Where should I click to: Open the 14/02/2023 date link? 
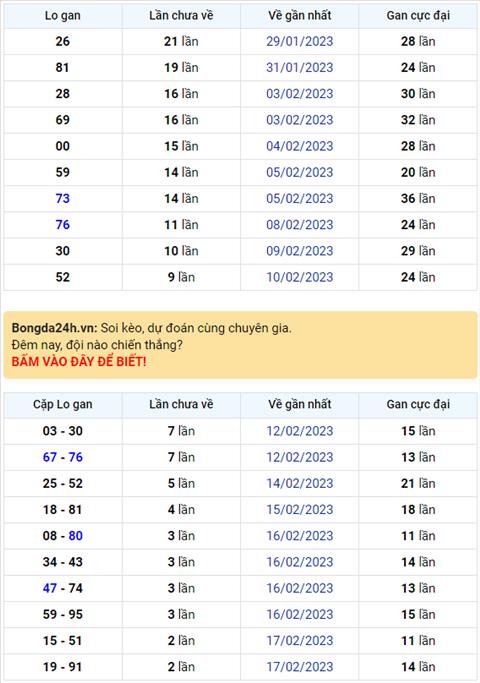[300, 483]
